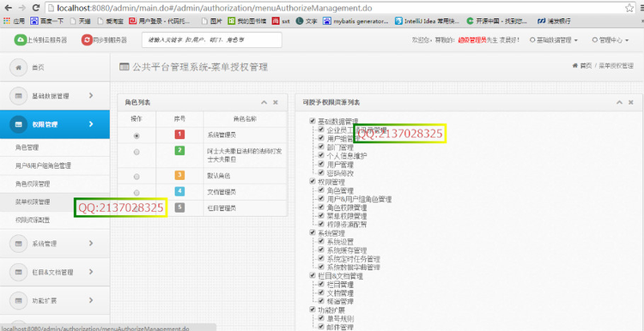The height and width of the screenshot is (331, 644).
Task: Open the 爱淘宝 bookmark
Action: pyautogui.click(x=110, y=21)
